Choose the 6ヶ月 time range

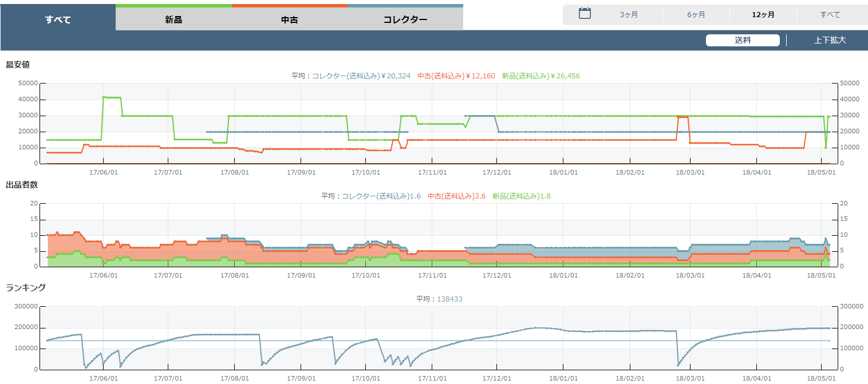coord(696,15)
